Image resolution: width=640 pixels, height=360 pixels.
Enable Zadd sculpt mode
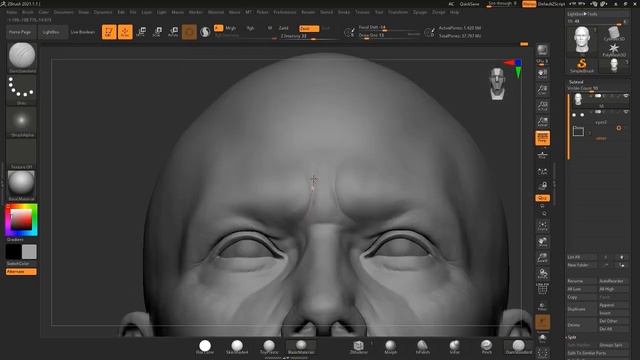(284, 28)
